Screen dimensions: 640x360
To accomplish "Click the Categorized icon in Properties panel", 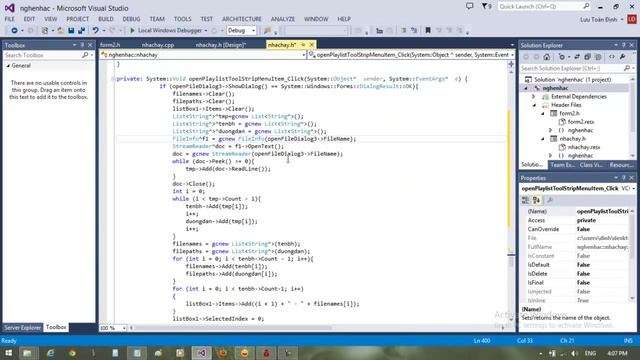I will pyautogui.click(x=526, y=200).
